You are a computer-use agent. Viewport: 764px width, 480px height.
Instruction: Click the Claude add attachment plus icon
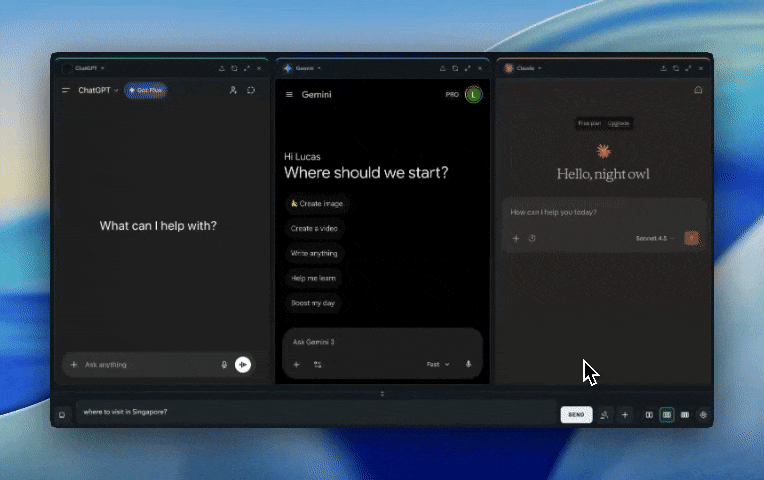pyautogui.click(x=516, y=239)
